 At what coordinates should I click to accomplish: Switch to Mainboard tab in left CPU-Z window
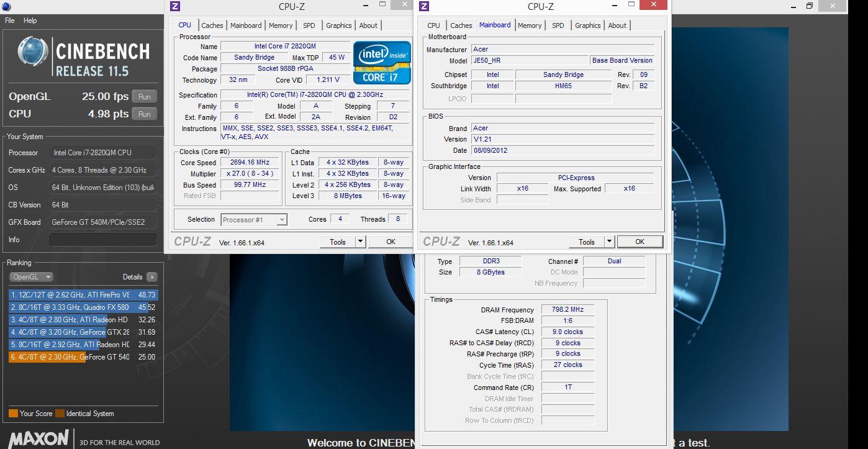[246, 25]
